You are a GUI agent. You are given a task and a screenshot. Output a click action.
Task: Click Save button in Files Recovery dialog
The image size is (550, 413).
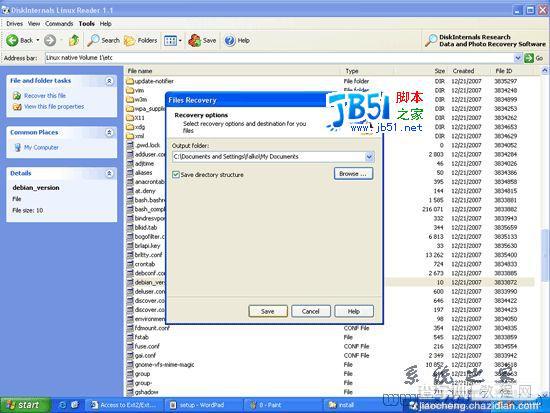[x=268, y=311]
